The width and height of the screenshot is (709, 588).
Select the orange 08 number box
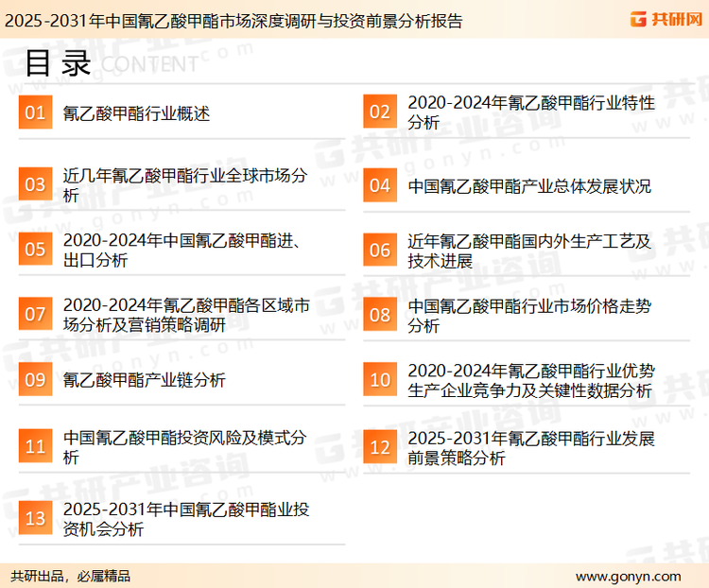380,315
